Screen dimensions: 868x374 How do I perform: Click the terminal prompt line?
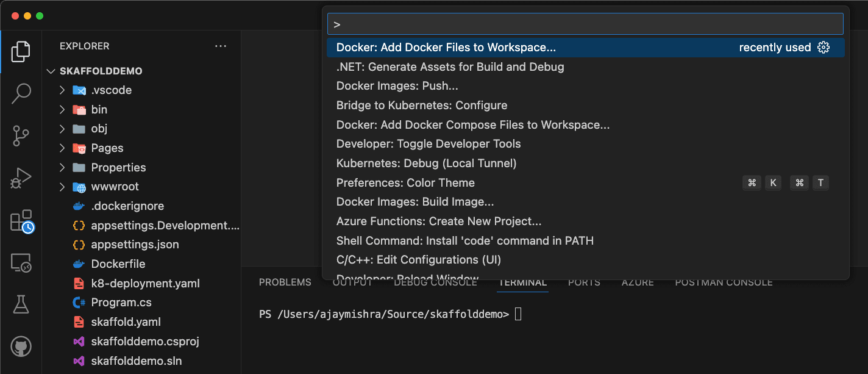click(390, 315)
